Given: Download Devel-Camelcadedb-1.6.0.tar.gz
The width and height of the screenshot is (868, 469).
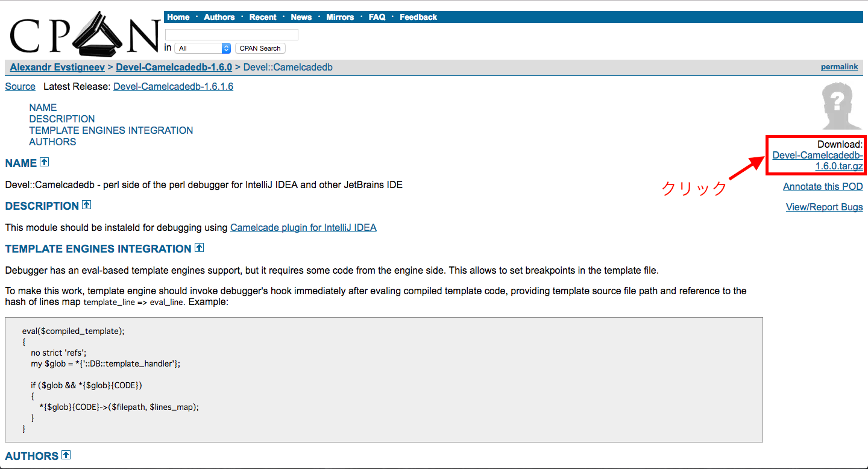Looking at the screenshot, I should 818,160.
